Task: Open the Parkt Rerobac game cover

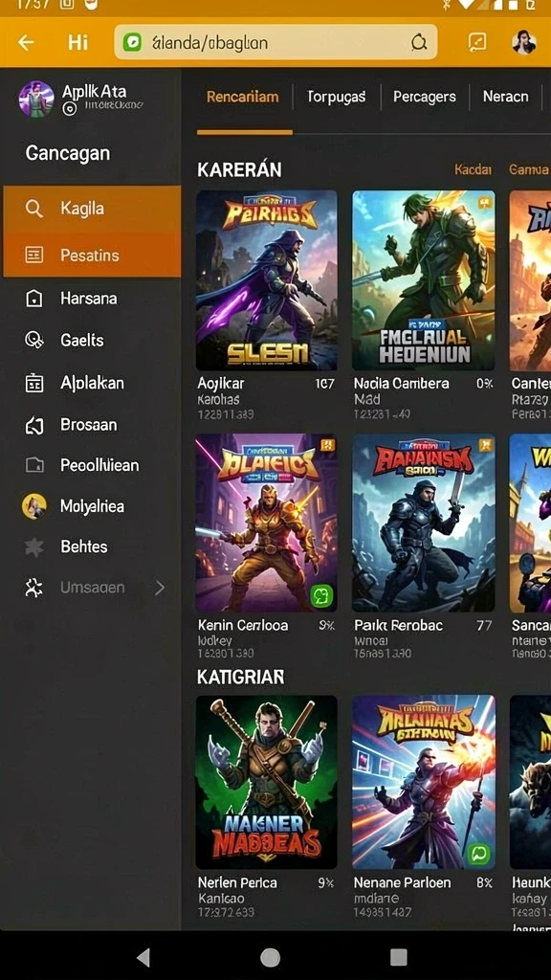Action: coord(424,523)
